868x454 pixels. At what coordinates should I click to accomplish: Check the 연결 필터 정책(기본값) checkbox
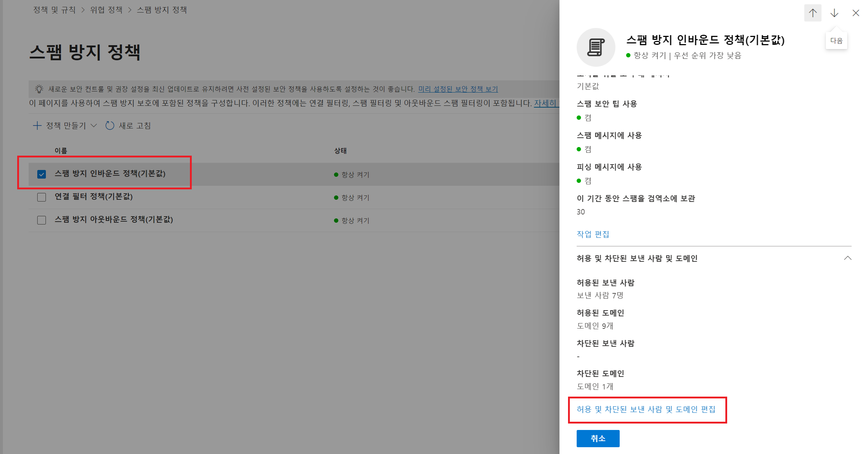point(42,197)
